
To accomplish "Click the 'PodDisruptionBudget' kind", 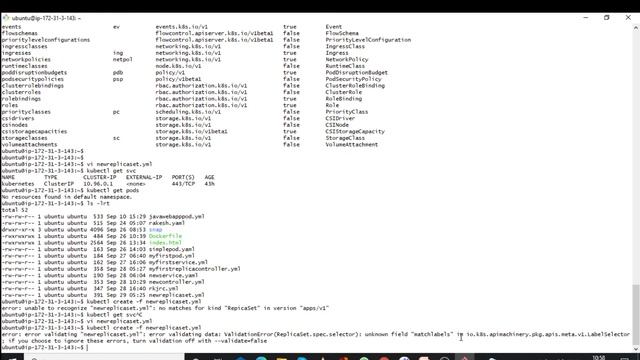I will (x=357, y=73).
